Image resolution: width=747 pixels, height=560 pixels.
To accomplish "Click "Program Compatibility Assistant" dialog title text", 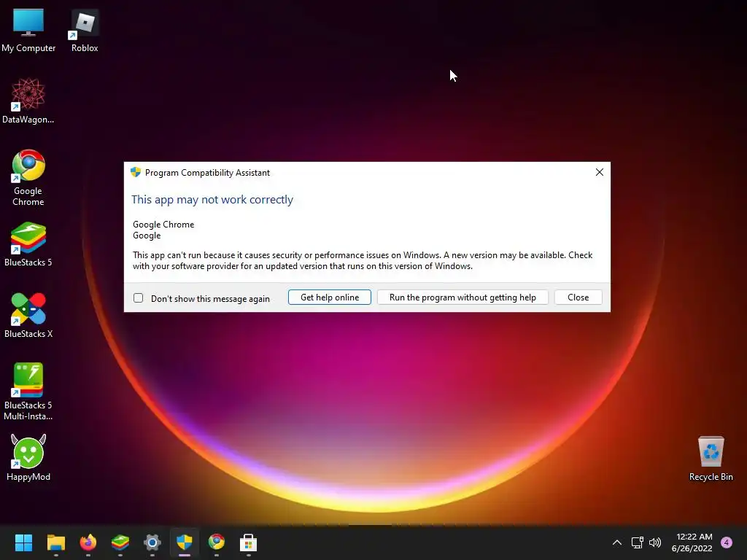I will [x=208, y=173].
